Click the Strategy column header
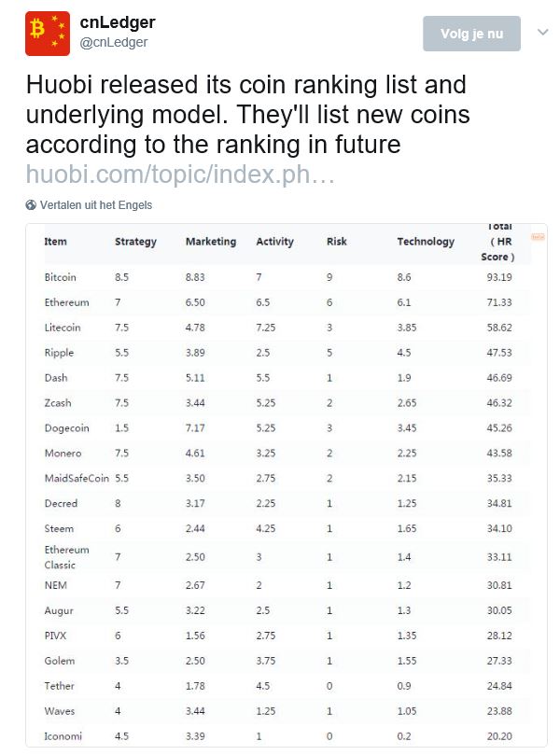 tap(135, 242)
